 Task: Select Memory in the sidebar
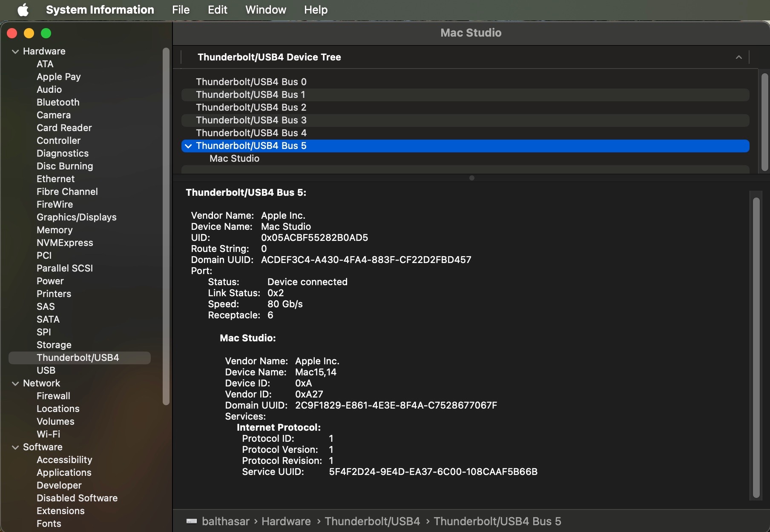(x=55, y=230)
